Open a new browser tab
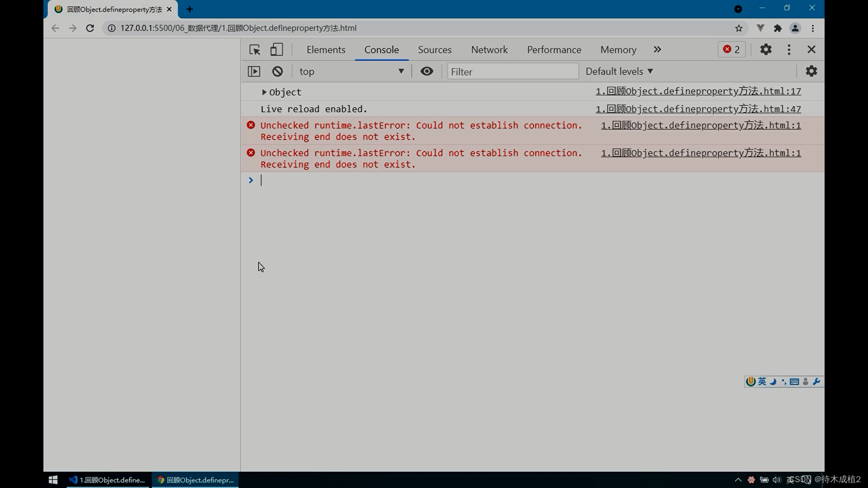Viewport: 868px width, 488px height. point(189,9)
